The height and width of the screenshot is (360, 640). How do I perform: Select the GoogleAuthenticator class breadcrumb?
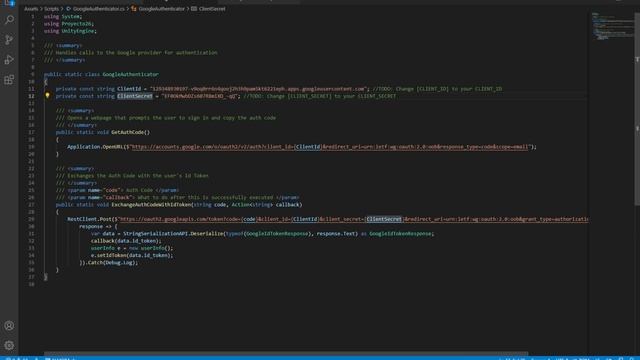[x=158, y=9]
